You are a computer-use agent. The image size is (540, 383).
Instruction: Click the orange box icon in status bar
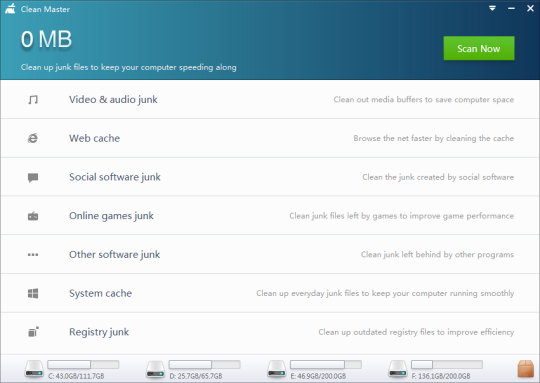point(526,369)
